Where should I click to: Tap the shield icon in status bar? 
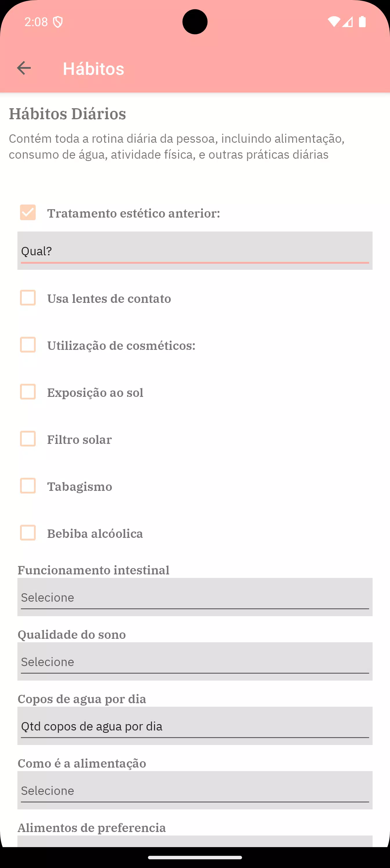coord(58,22)
